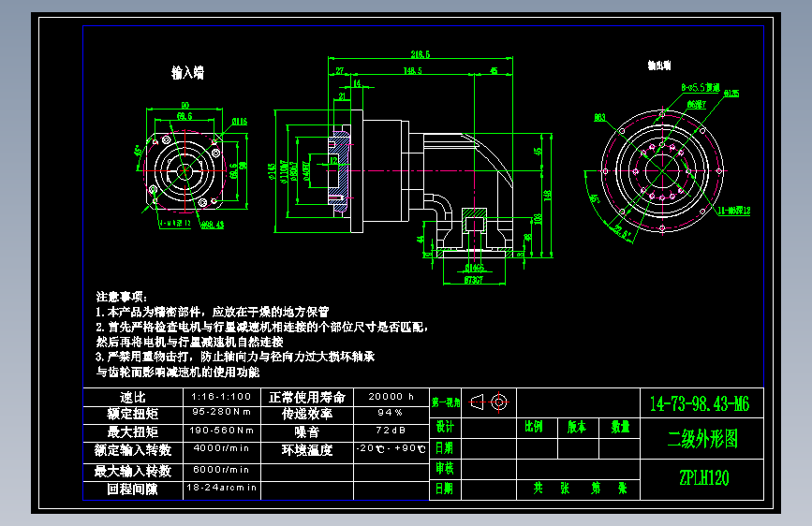Select the 回程间隙 label cell
The height and width of the screenshot is (526, 812).
tap(133, 489)
